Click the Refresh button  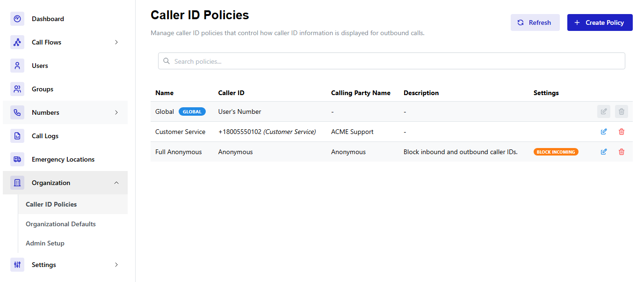point(535,22)
